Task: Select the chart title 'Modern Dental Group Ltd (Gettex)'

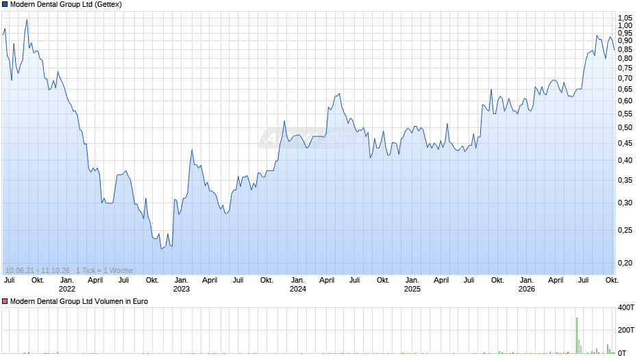Action: point(66,5)
